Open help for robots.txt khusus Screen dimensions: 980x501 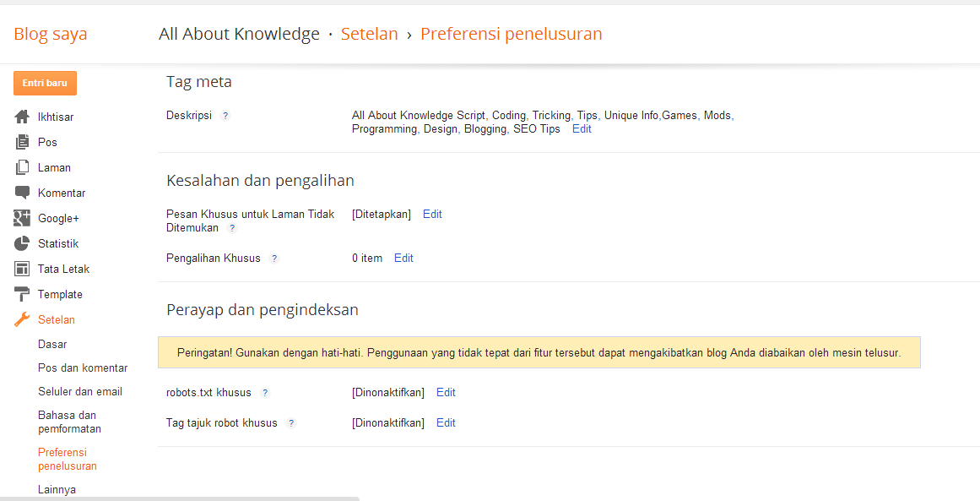pos(265,392)
